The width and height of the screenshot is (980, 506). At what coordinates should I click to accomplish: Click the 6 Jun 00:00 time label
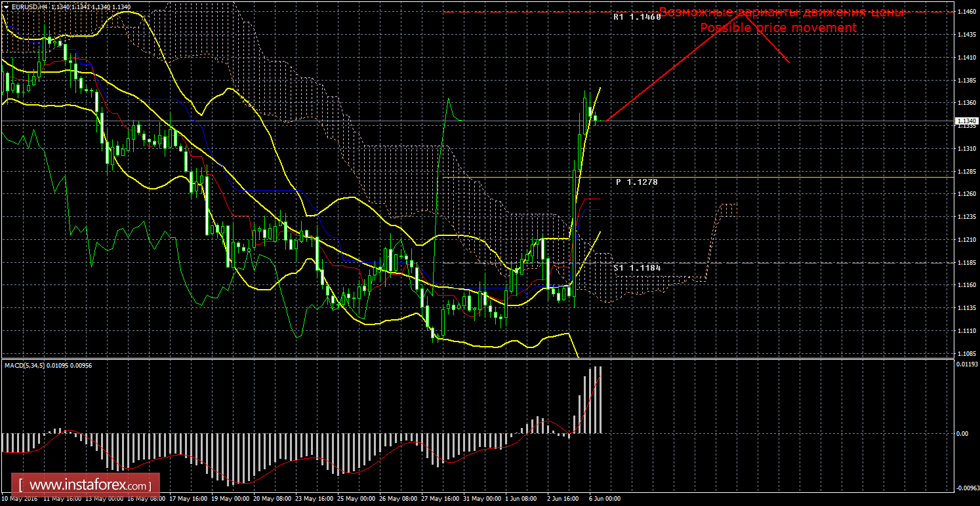pos(605,499)
